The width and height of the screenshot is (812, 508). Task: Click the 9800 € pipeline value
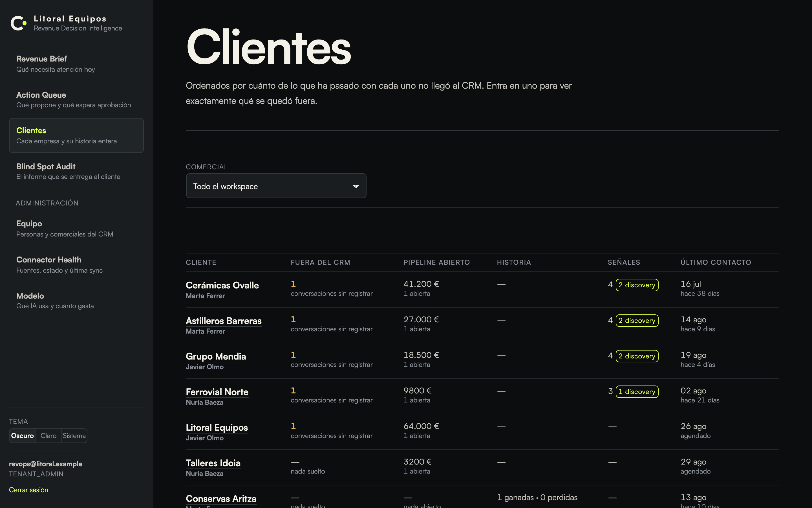pyautogui.click(x=417, y=391)
